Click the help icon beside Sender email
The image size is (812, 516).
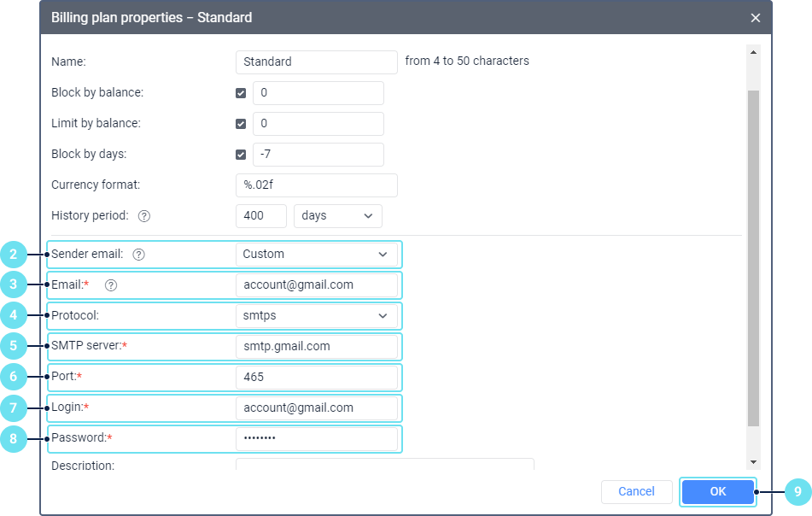pyautogui.click(x=139, y=255)
